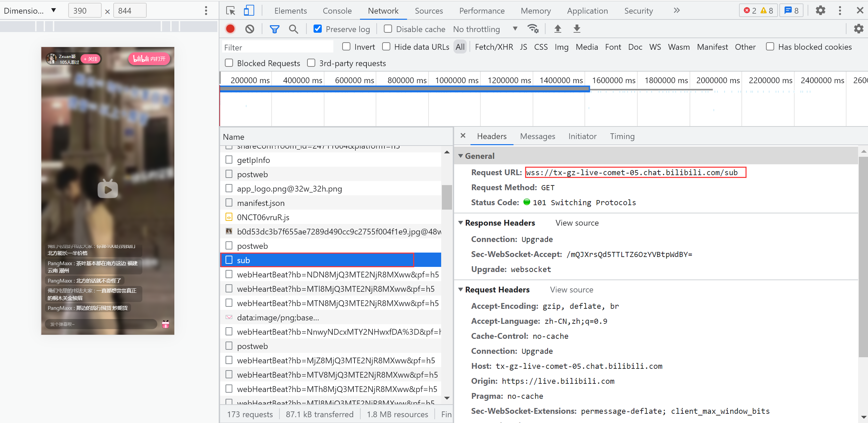The height and width of the screenshot is (423, 868).
Task: Open the Messages tab of request
Action: tap(537, 136)
